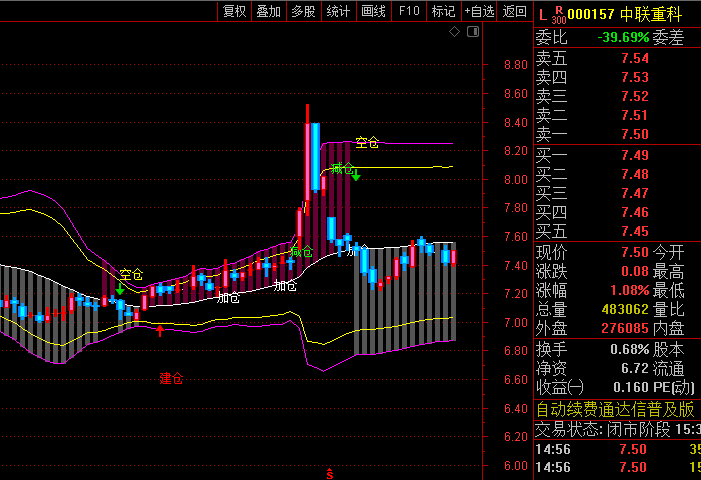Select the 买四 price 7.46

635,212
